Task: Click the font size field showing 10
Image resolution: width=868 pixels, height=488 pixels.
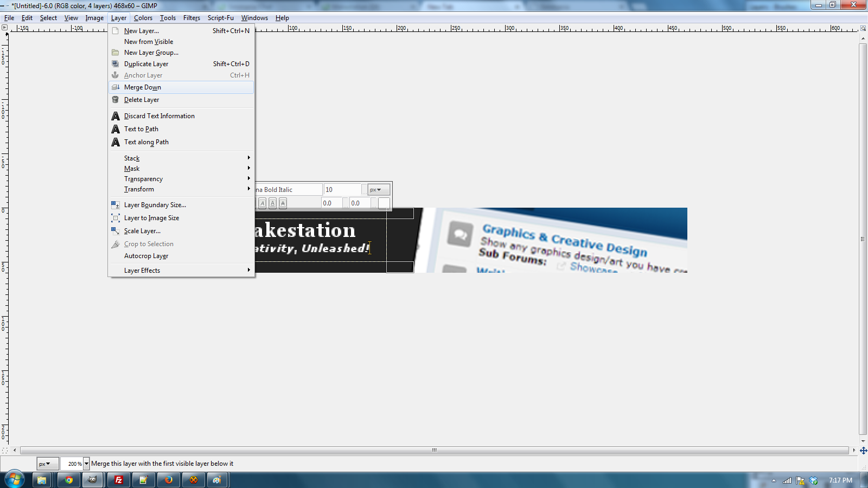Action: pos(342,190)
